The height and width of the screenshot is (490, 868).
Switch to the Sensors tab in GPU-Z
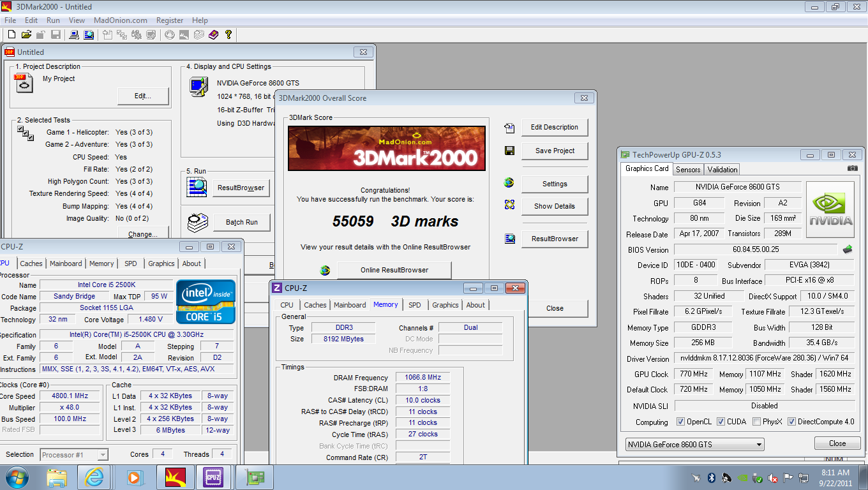tap(688, 169)
